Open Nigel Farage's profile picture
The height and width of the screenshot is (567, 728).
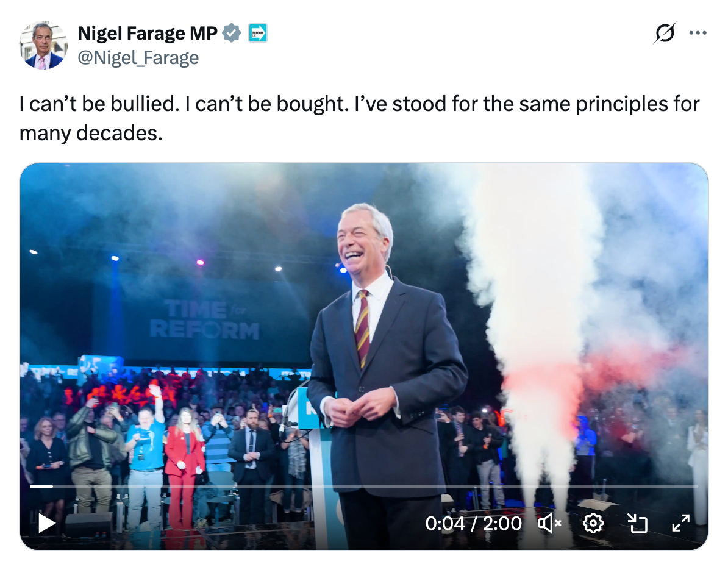(43, 45)
